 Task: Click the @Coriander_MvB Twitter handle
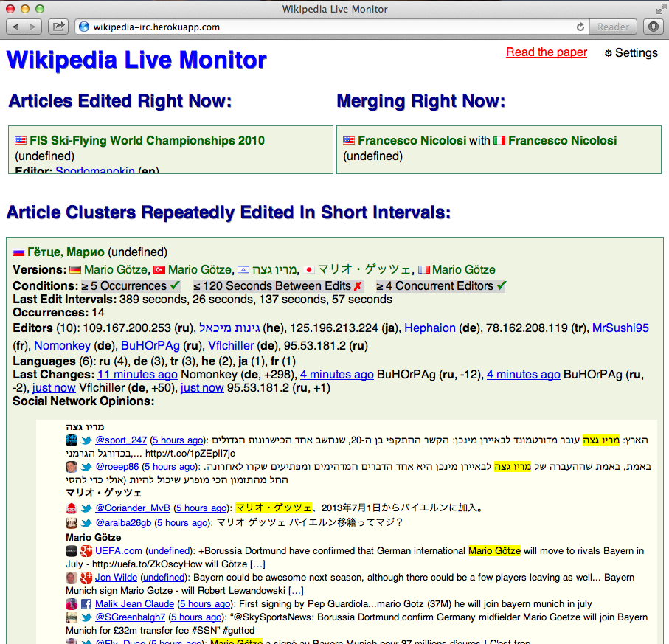click(x=133, y=508)
